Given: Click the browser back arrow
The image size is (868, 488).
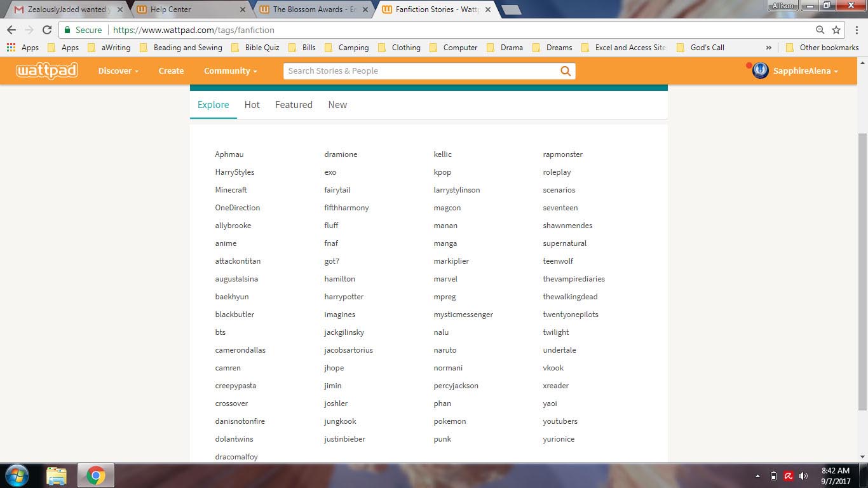Looking at the screenshot, I should point(11,30).
